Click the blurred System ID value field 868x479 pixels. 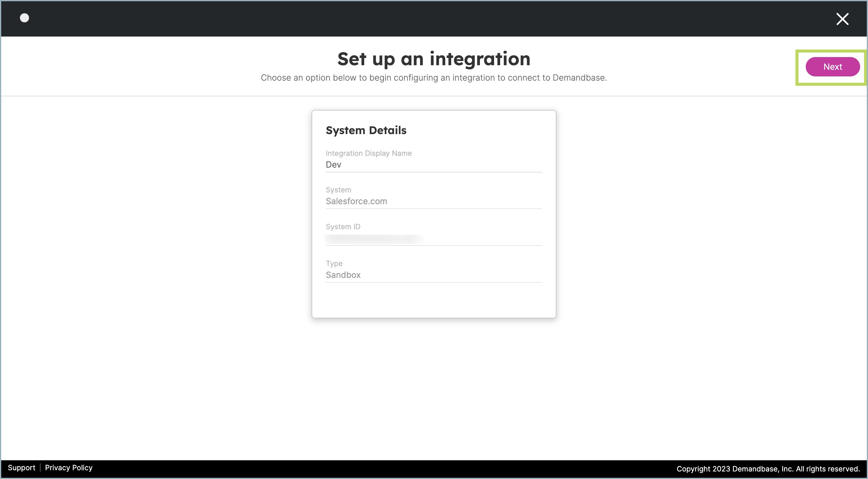[x=374, y=239]
